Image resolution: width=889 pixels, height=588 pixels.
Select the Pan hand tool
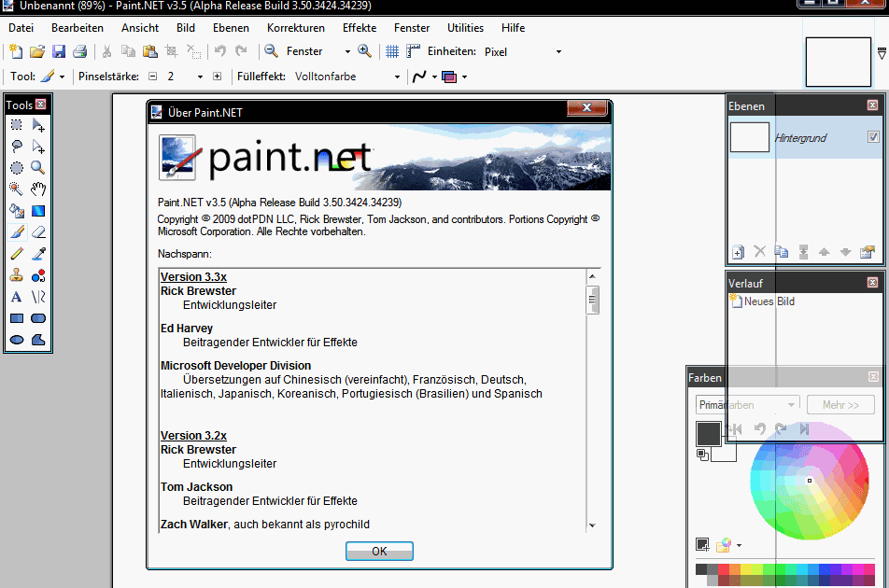coord(38,189)
